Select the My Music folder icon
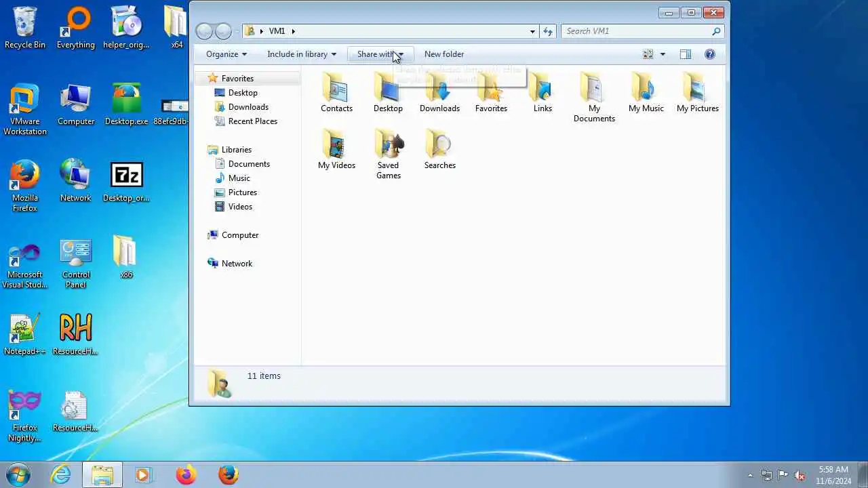Viewport: 868px width, 488px height. [x=646, y=91]
